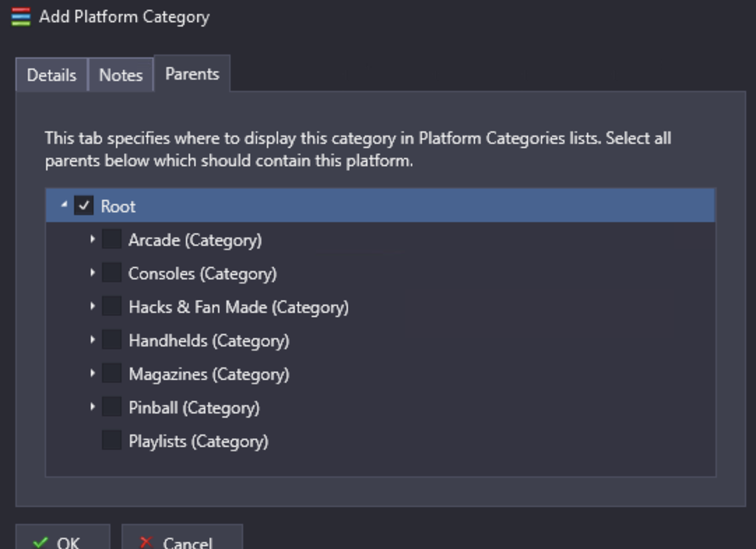The image size is (756, 549).
Task: Expand the Hacks & Fan Made arrow
Action: [92, 306]
